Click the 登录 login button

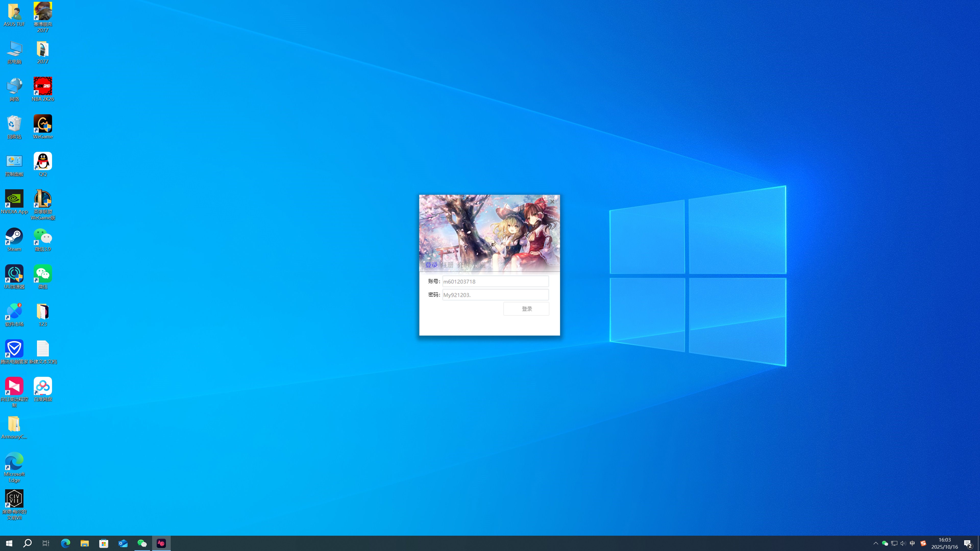[526, 309]
